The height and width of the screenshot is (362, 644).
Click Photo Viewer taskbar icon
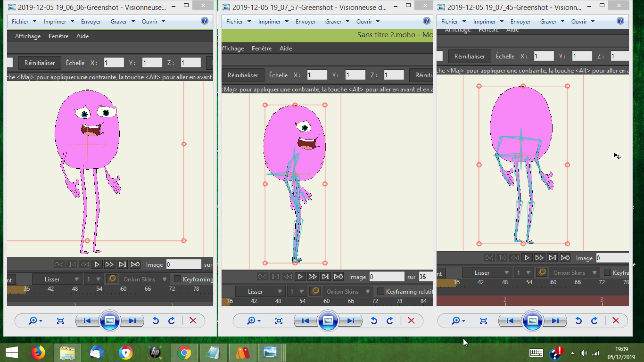pos(271,352)
